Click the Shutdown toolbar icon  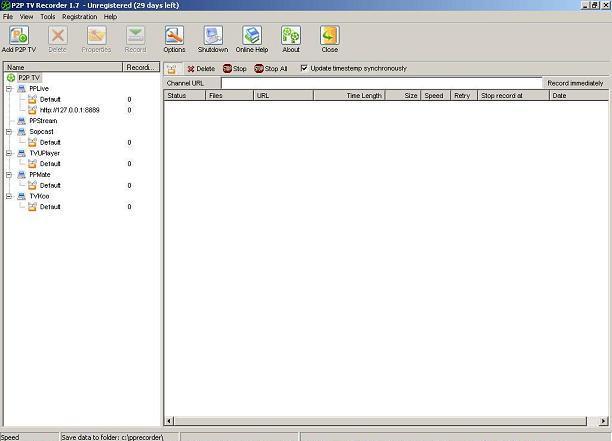coord(213,39)
